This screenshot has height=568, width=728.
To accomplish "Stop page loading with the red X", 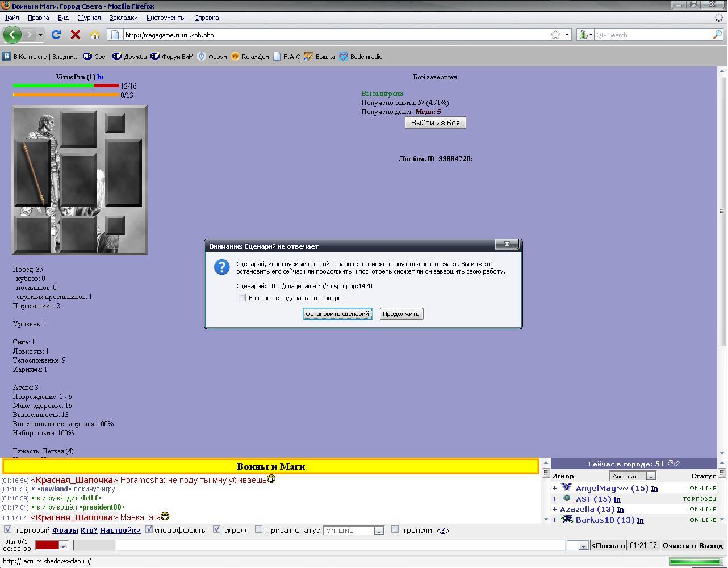I will (75, 35).
